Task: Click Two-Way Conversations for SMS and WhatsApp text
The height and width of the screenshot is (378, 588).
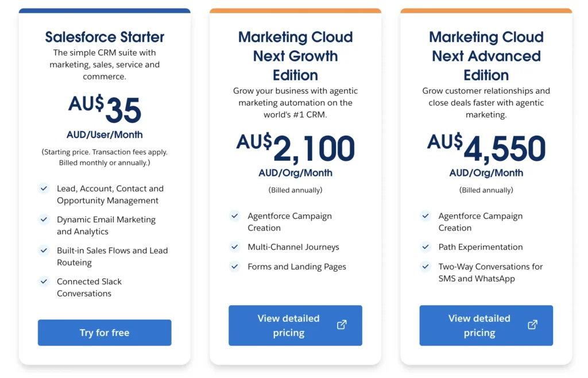Action: [490, 273]
